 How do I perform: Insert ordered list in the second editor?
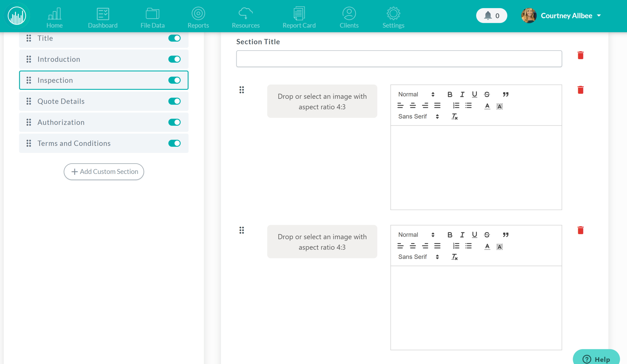coord(456,246)
